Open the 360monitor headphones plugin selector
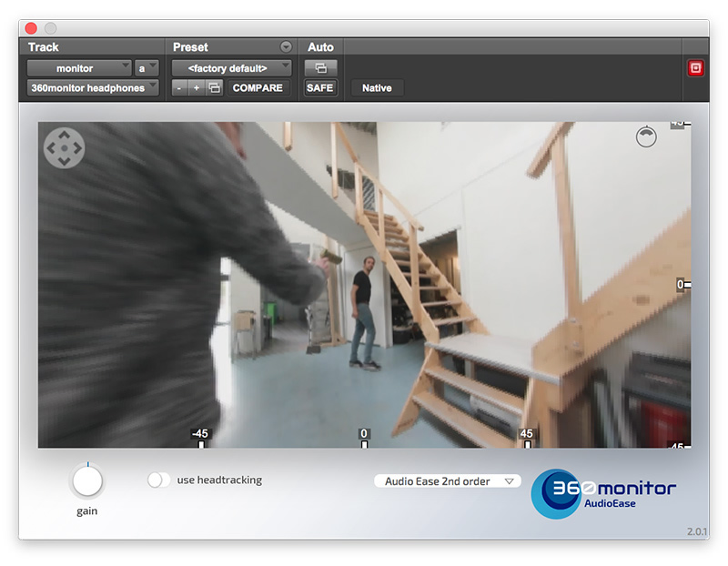728x566 pixels. click(93, 87)
